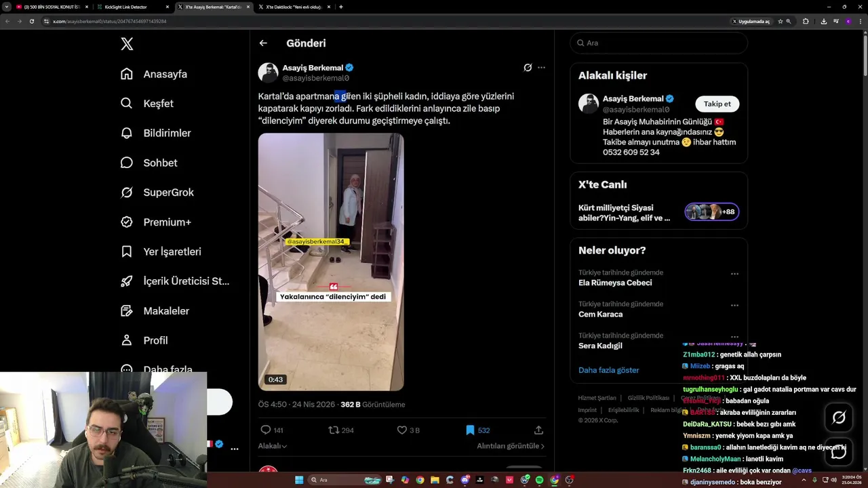The height and width of the screenshot is (488, 868).
Task: Click the Grok icon on the post header
Action: 528,68
